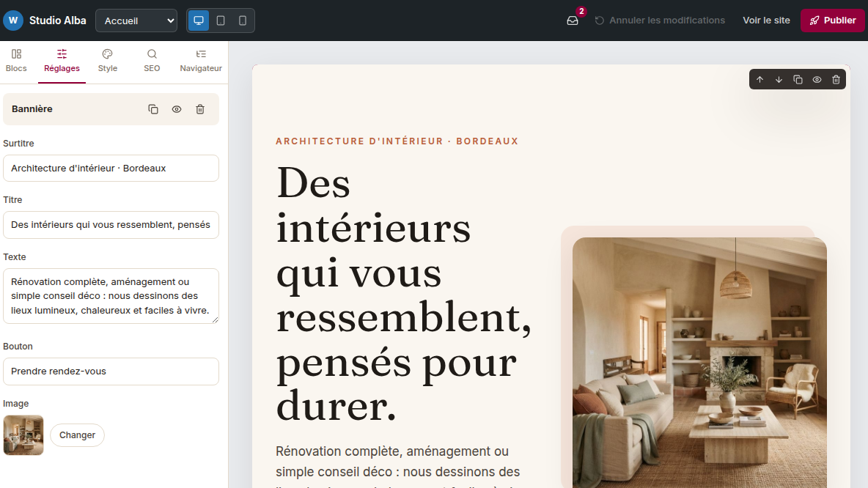Image resolution: width=868 pixels, height=488 pixels.
Task: Switch to mobile preview mode
Action: pos(243,21)
